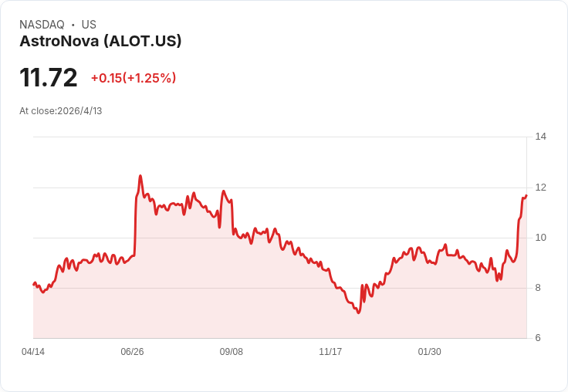Click the 11/17 date axis label
Image resolution: width=568 pixels, height=392 pixels.
coord(330,352)
